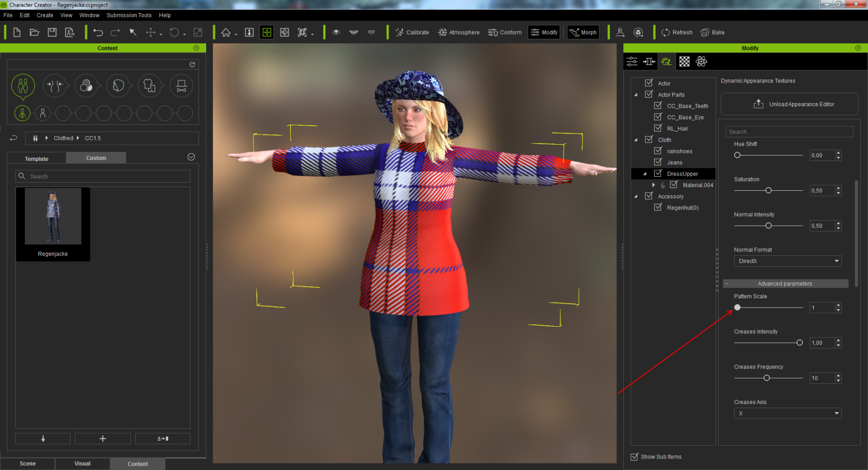Save the project with the disk icon
This screenshot has height=470, width=868.
[x=52, y=33]
